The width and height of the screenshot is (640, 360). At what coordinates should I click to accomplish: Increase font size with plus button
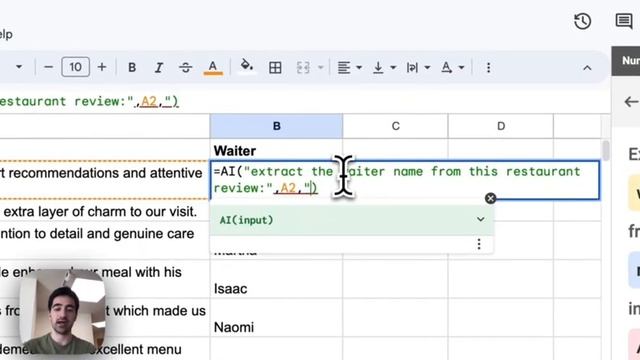coord(102,67)
